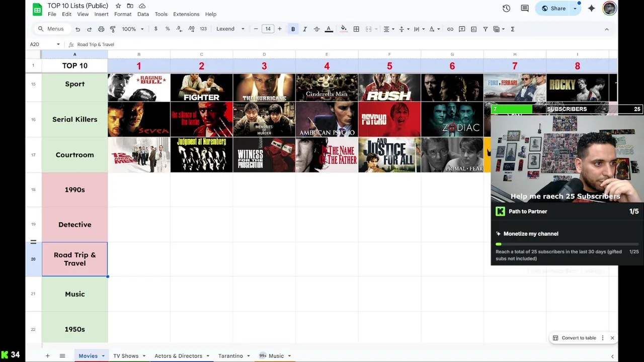Apply percent format
Viewport: 644px width, 362px height.
168,29
